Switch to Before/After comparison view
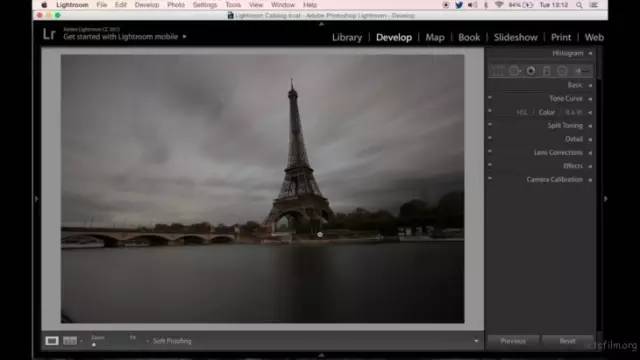The height and width of the screenshot is (360, 640). click(x=70, y=340)
